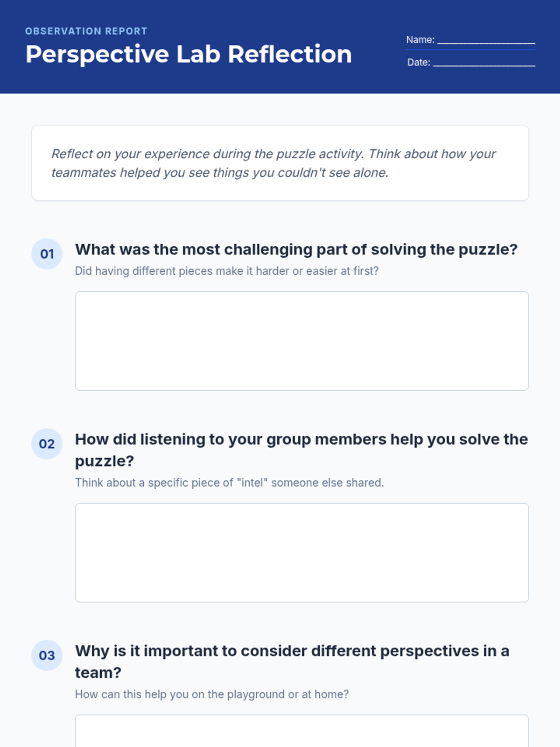Click the "most challenging part" question heading
The image size is (560, 747).
pos(296,249)
